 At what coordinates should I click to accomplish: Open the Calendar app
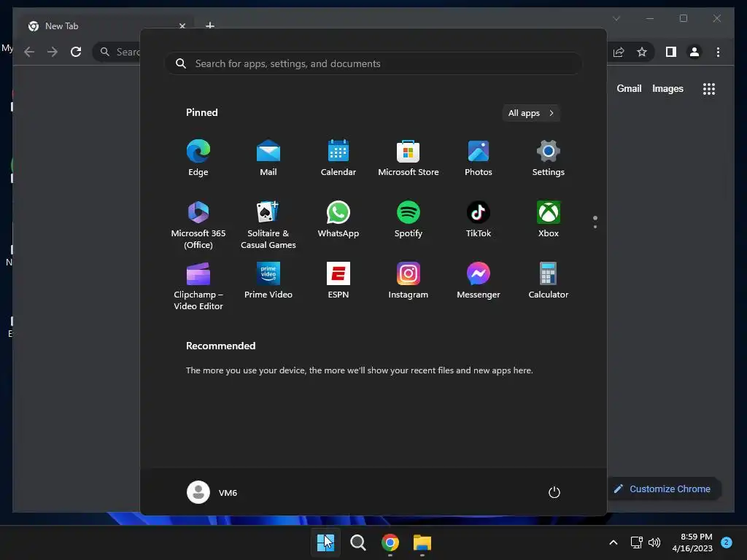pos(338,158)
